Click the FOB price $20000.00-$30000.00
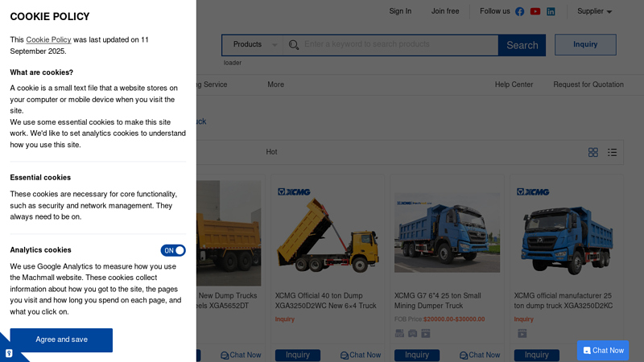 click(x=454, y=319)
